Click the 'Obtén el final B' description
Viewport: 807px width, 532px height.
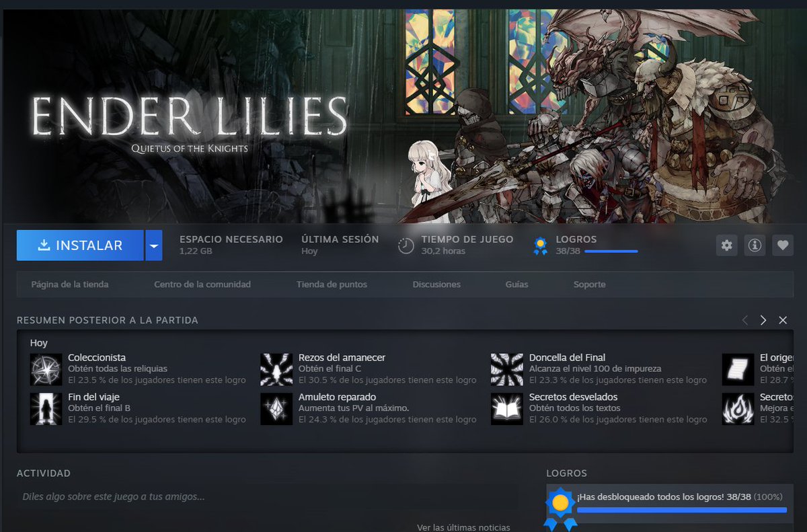(99, 408)
